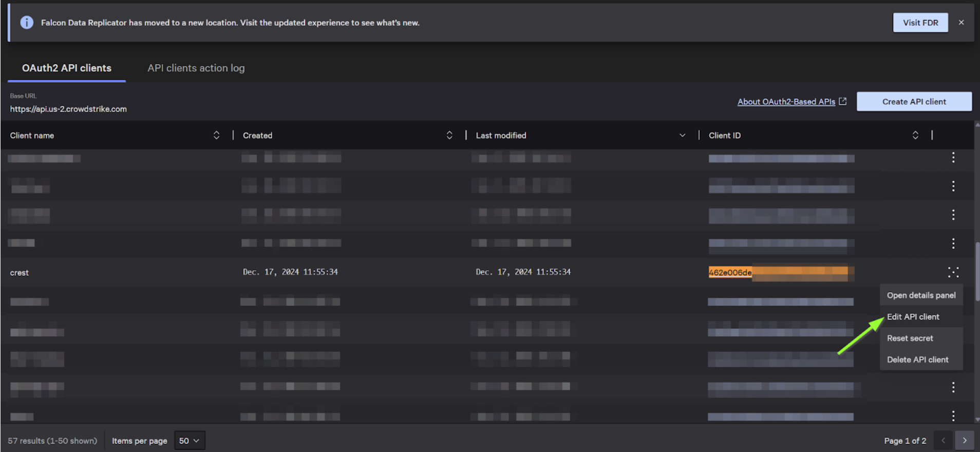Go to next page of results
980x452 pixels.
pos(964,441)
